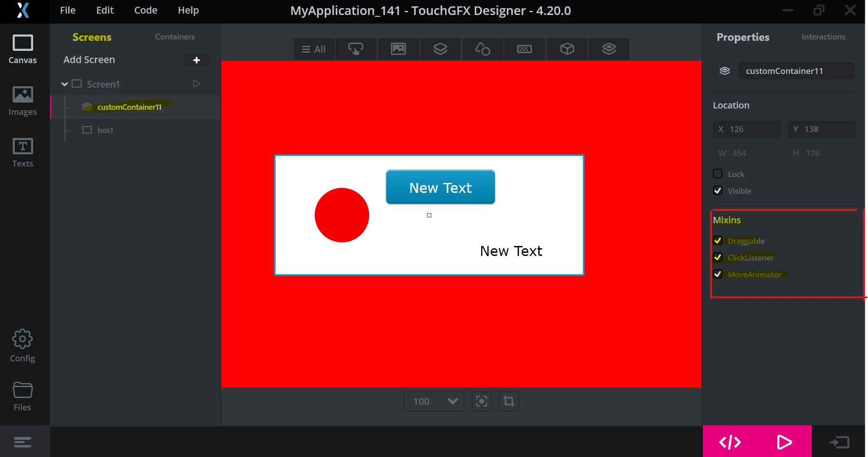The height and width of the screenshot is (457, 868).
Task: Disable the MoveAnimator mixin
Action: point(717,274)
